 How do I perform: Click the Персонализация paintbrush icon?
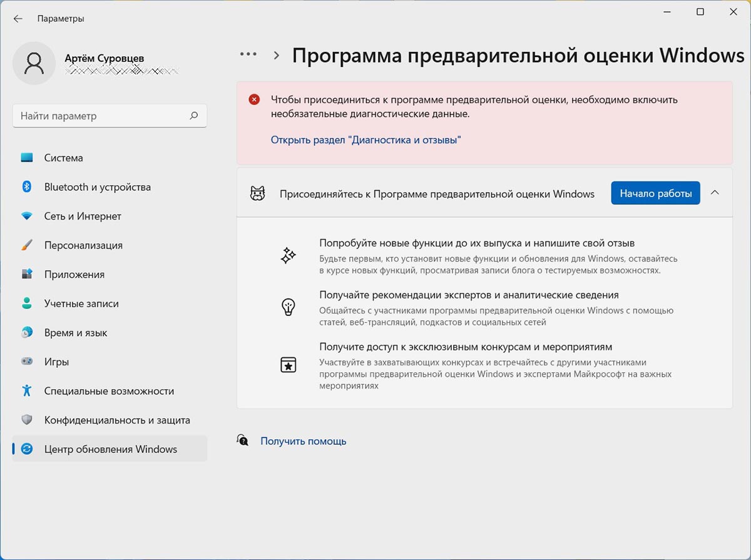27,245
